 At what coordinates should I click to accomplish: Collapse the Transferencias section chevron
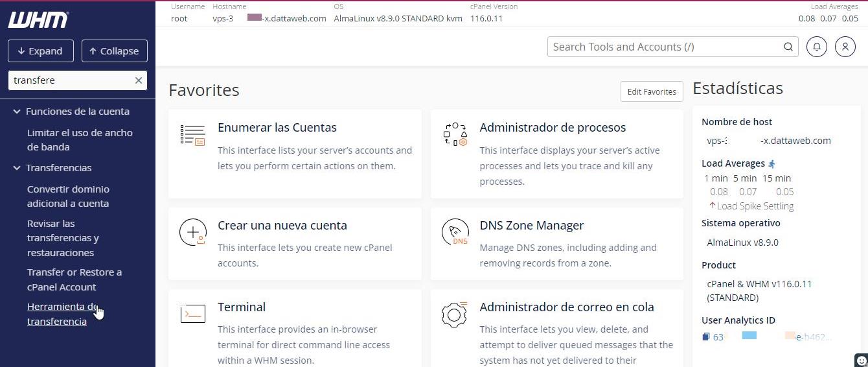(x=17, y=168)
